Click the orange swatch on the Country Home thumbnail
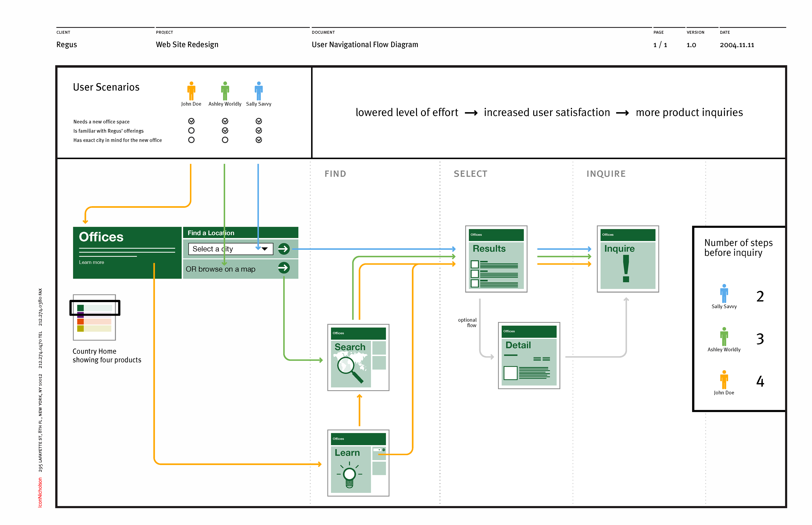 point(81,321)
